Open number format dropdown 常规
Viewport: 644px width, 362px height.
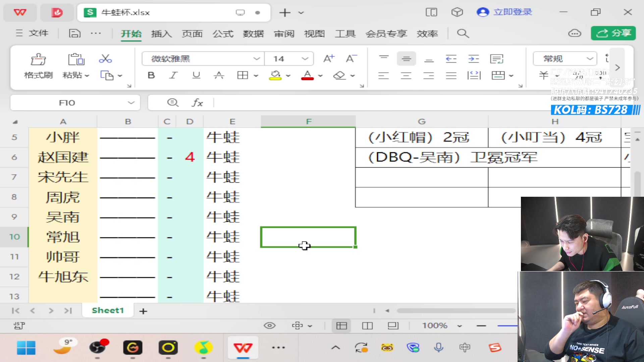click(590, 59)
